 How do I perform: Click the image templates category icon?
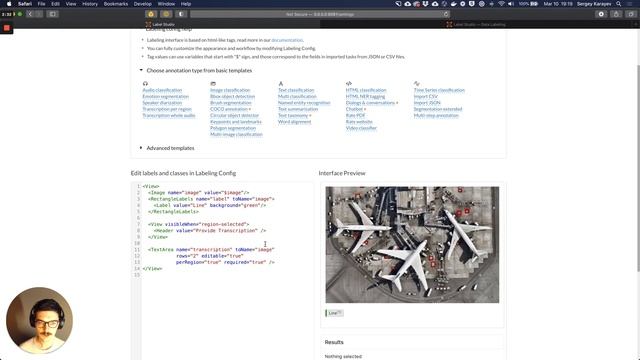tap(213, 83)
